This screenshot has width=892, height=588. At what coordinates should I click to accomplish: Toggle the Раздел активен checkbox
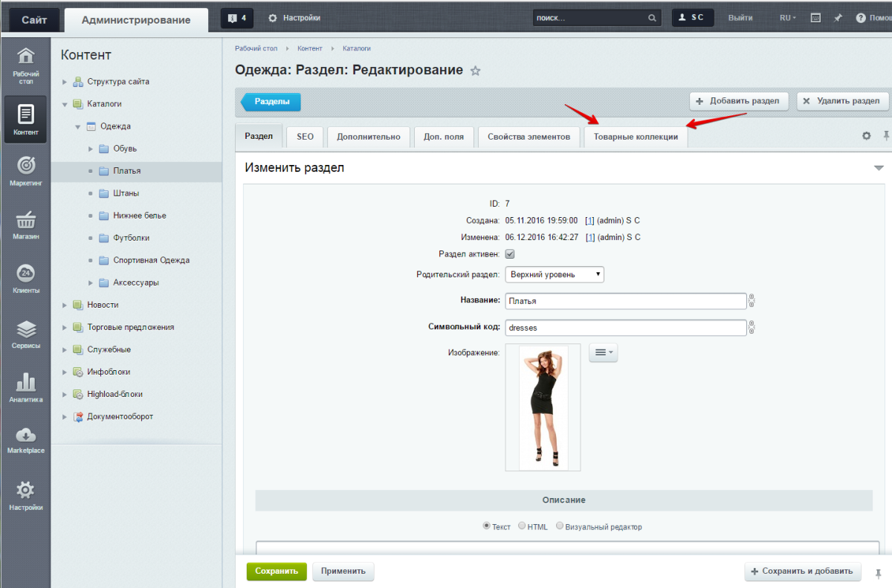[x=510, y=254]
